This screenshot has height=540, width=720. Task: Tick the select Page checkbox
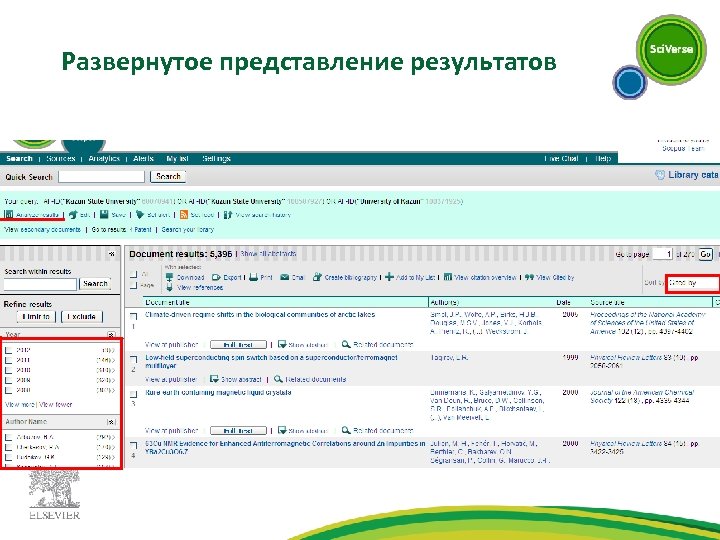134,286
